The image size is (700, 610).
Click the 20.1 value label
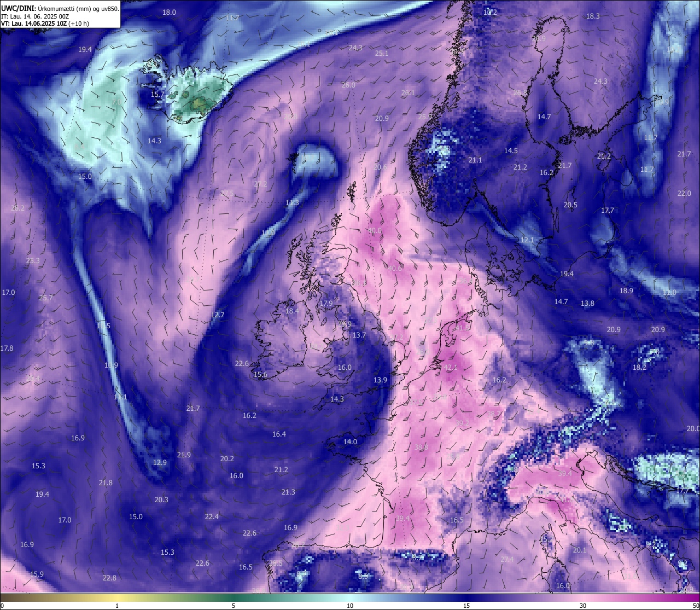(x=579, y=550)
